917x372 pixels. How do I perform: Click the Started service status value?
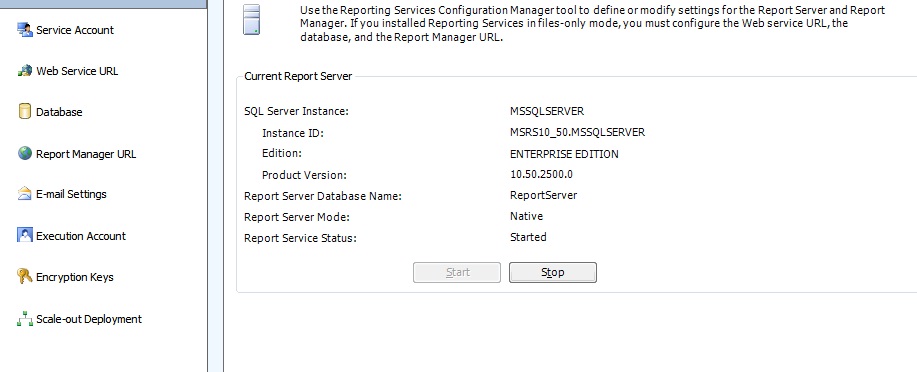528,237
